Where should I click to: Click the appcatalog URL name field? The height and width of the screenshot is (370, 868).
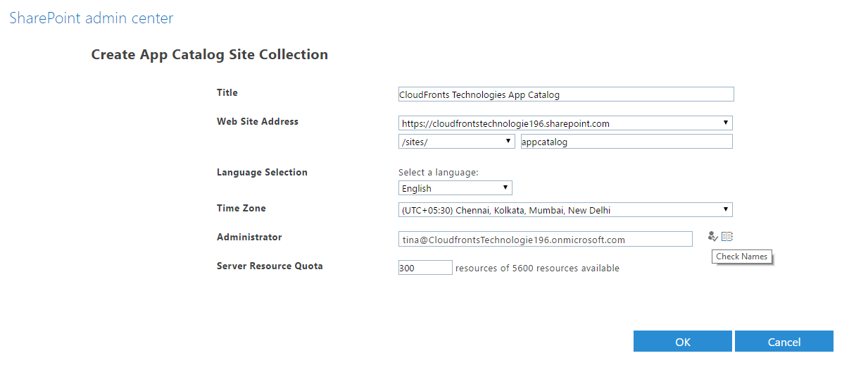point(627,142)
